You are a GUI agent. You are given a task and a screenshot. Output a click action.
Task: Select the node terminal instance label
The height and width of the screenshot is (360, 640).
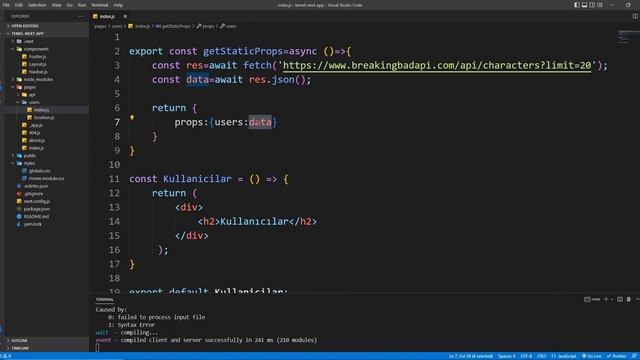592,299
